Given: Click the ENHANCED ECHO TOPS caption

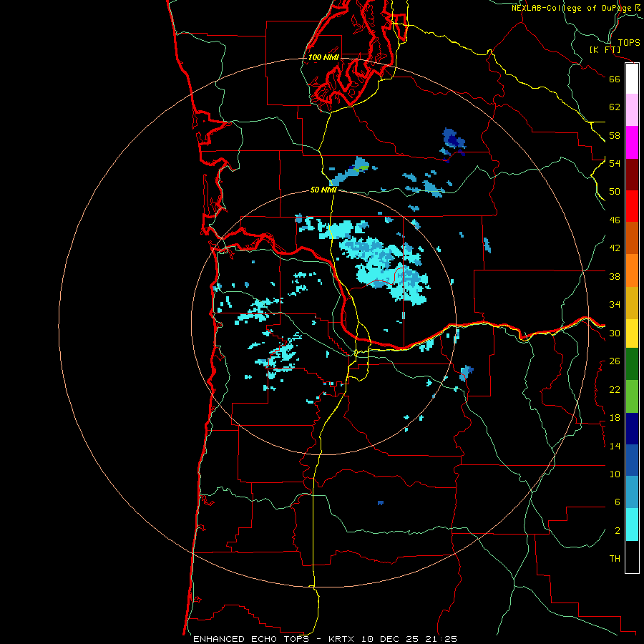Looking at the screenshot, I should 251,639.
